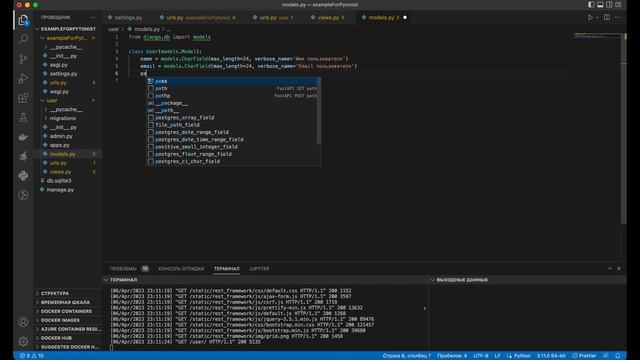Choose 'pass' from the autocomplete list
The image size is (640, 360).
(x=231, y=81)
